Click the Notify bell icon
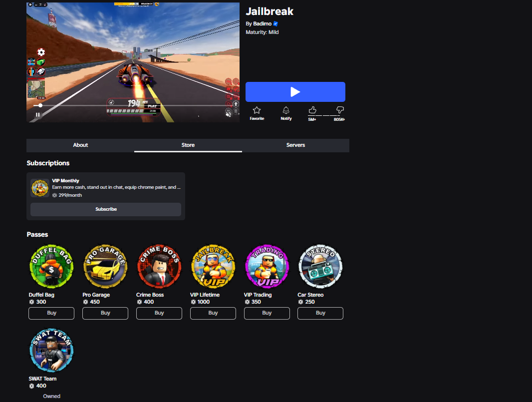 pos(286,110)
